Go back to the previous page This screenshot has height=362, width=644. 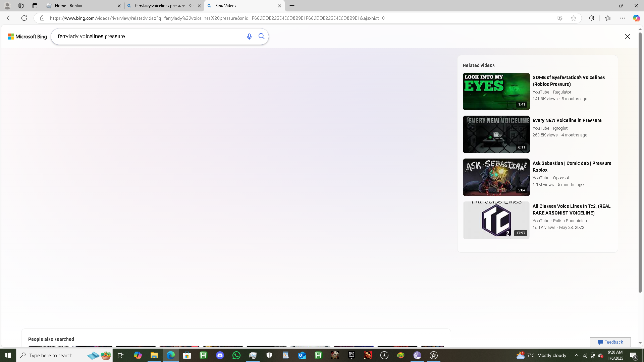tap(9, 18)
